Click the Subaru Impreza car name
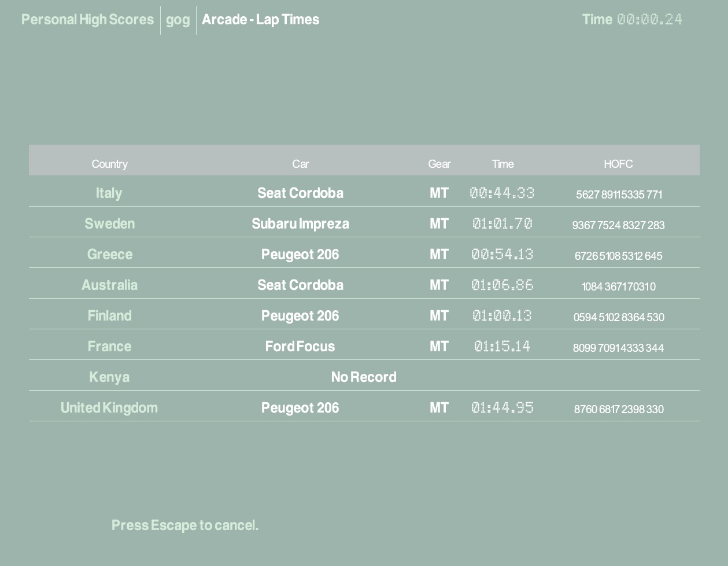This screenshot has height=566, width=728. pos(300,224)
